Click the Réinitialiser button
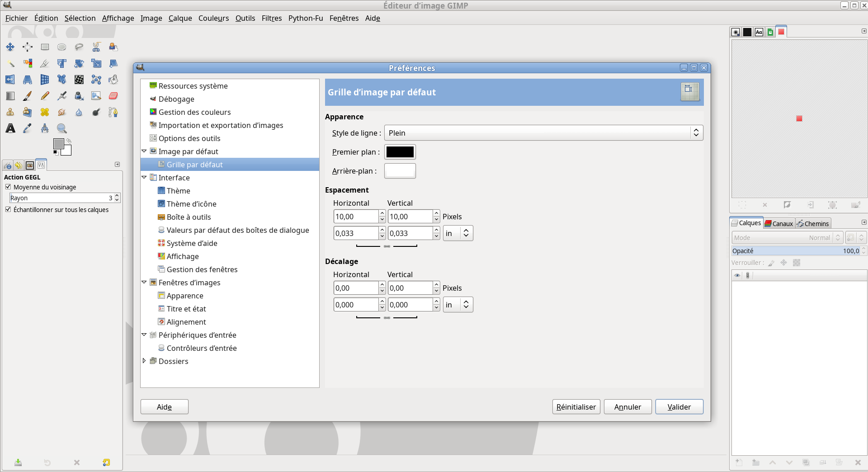Screen dimensions: 868x472 point(576,407)
